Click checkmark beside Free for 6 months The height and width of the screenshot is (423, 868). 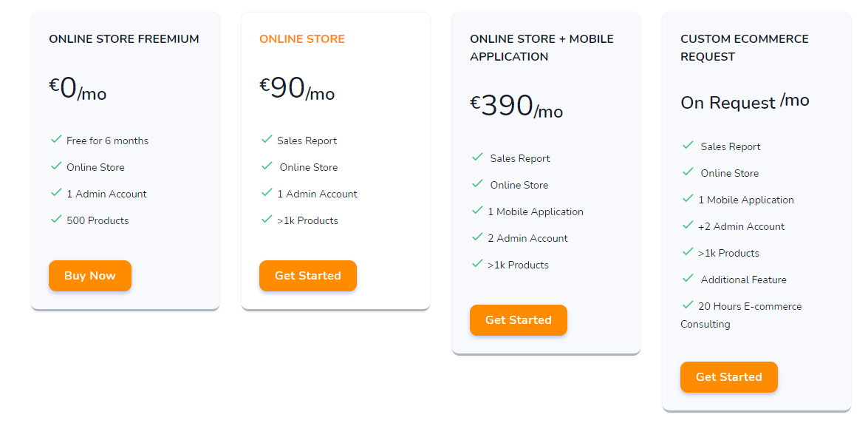[x=55, y=139]
